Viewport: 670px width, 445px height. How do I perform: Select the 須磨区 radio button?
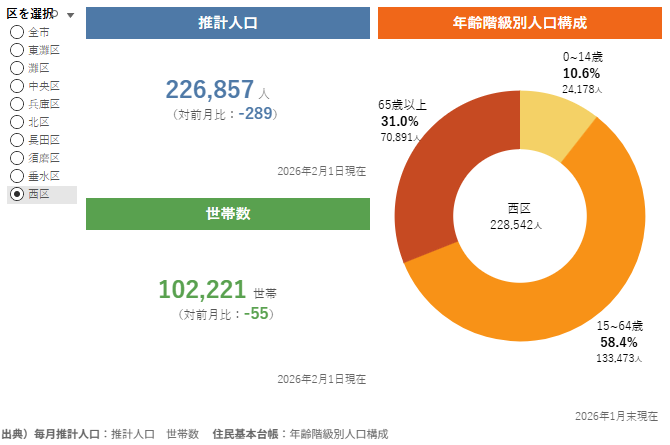(x=17, y=158)
